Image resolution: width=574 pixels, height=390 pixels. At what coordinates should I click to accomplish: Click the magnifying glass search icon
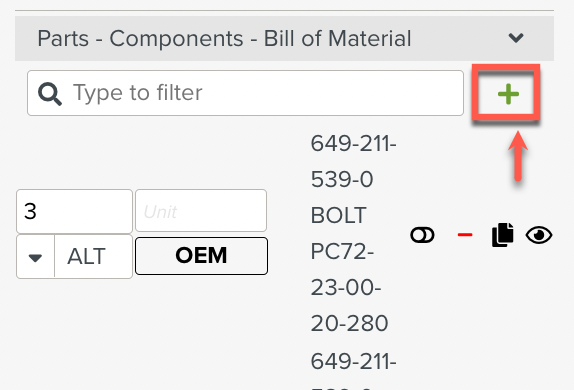point(50,94)
